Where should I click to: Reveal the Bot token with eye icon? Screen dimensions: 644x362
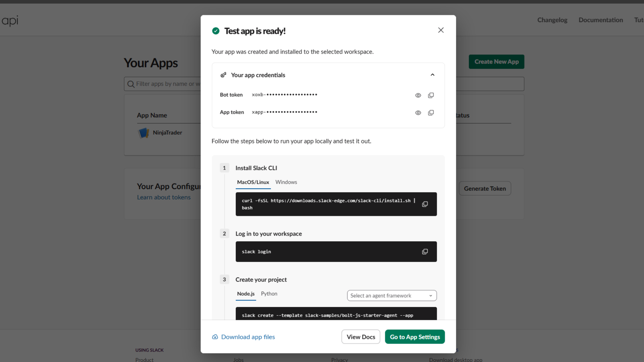click(418, 95)
